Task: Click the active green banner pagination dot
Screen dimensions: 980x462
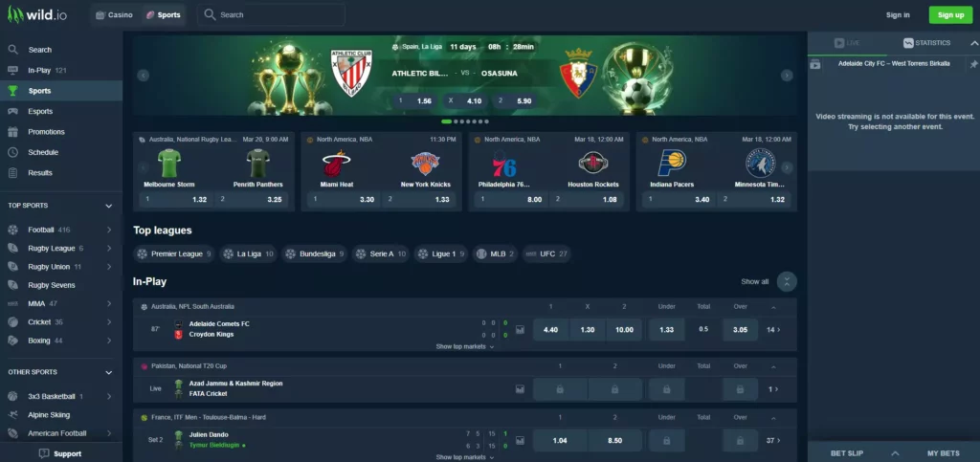Action: click(x=446, y=121)
